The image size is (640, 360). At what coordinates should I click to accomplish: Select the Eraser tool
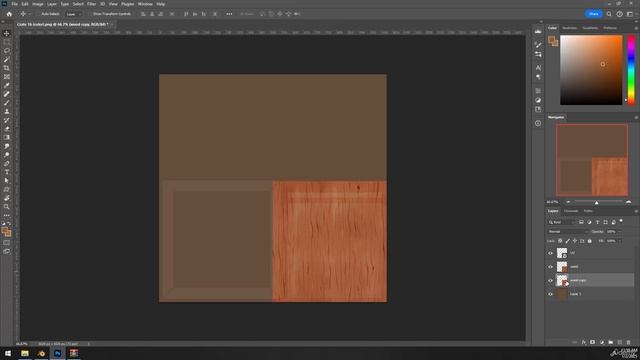tap(7, 129)
